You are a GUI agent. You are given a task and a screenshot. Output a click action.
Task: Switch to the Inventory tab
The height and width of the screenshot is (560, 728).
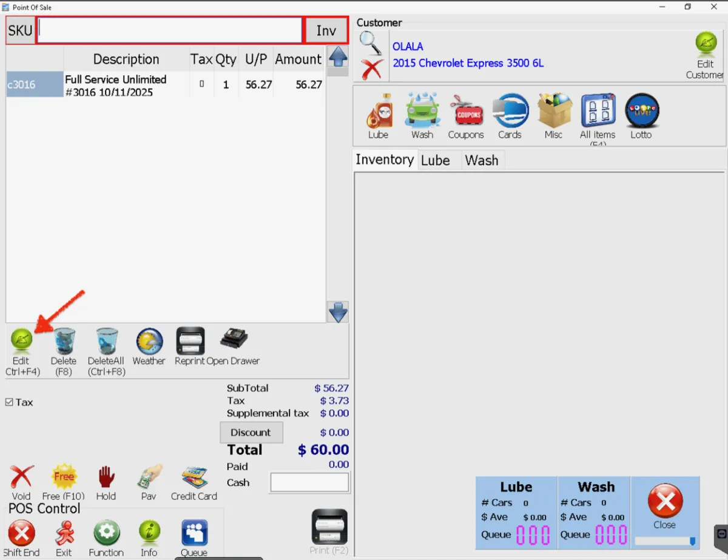point(385,160)
